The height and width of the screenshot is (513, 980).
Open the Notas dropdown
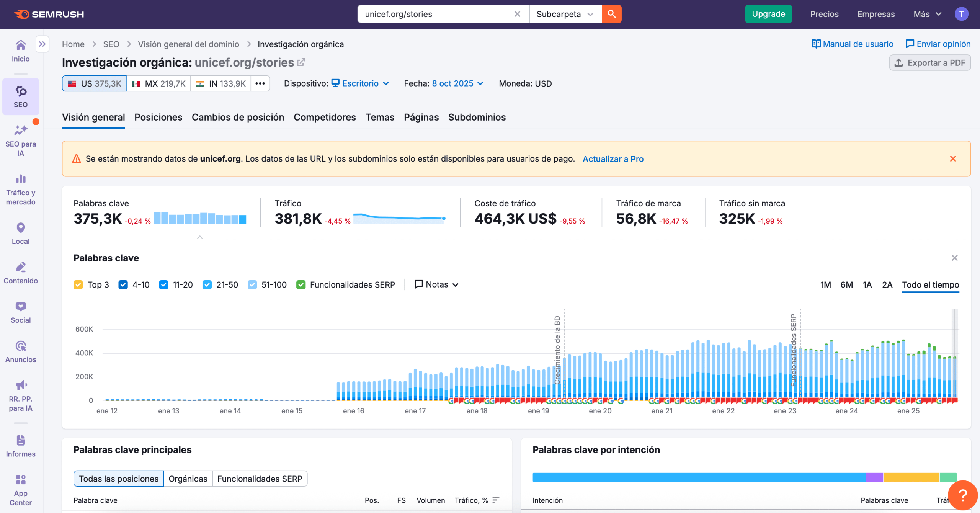coord(437,284)
